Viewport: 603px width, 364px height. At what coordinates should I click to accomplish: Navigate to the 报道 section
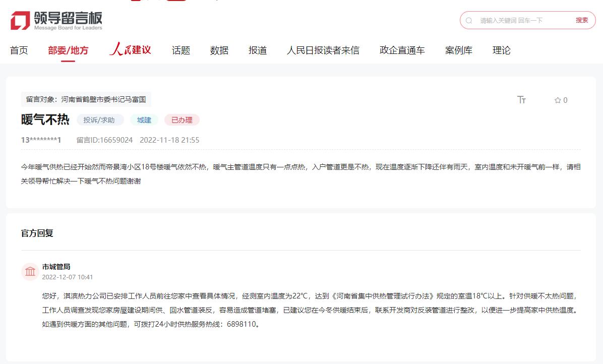point(258,50)
